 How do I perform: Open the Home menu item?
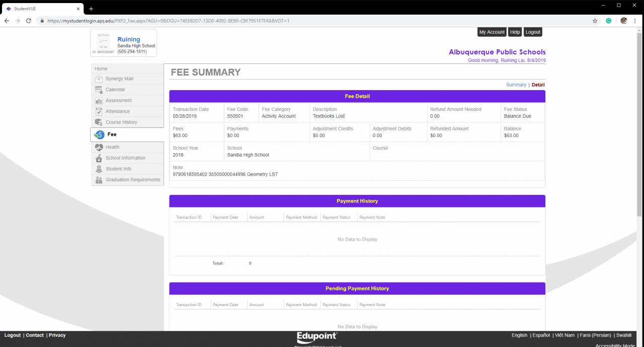(x=101, y=68)
